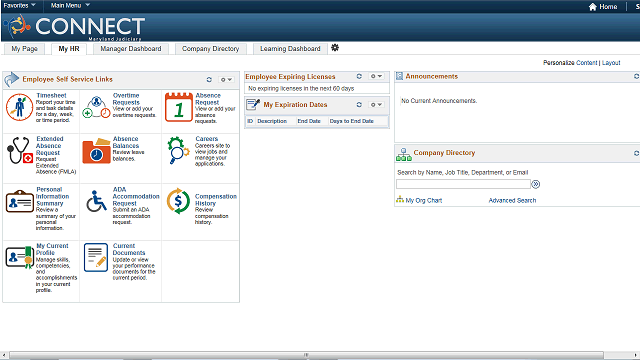This screenshot has height=360, width=640.
Task: Open the Current Documents icon
Action: pyautogui.click(x=96, y=257)
